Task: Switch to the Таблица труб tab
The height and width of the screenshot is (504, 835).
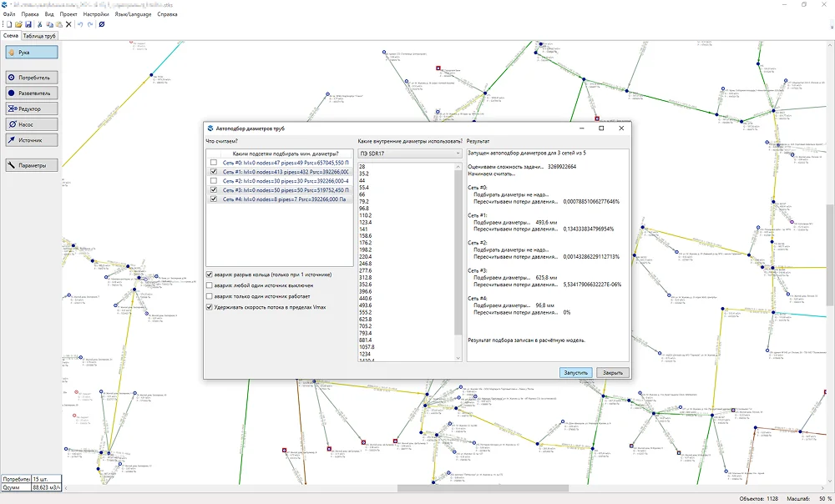Action: (x=39, y=35)
